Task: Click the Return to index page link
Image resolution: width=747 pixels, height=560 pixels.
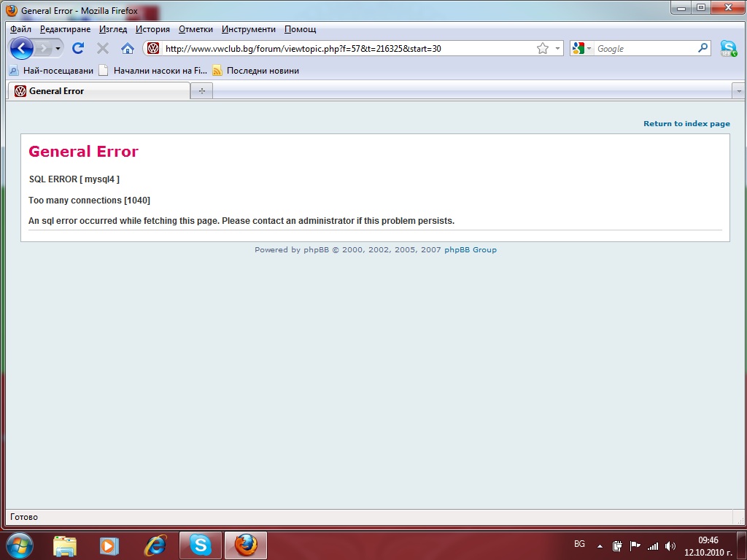Action: tap(686, 124)
